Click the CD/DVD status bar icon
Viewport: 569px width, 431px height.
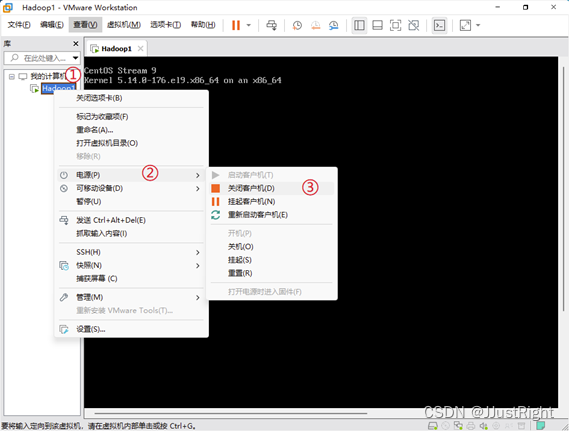(x=446, y=426)
